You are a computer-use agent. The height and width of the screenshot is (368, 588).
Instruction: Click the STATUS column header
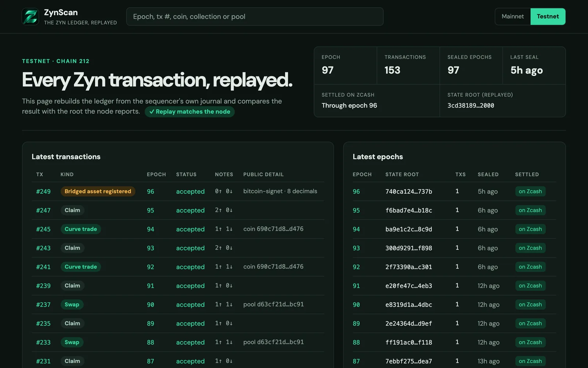[186, 174]
